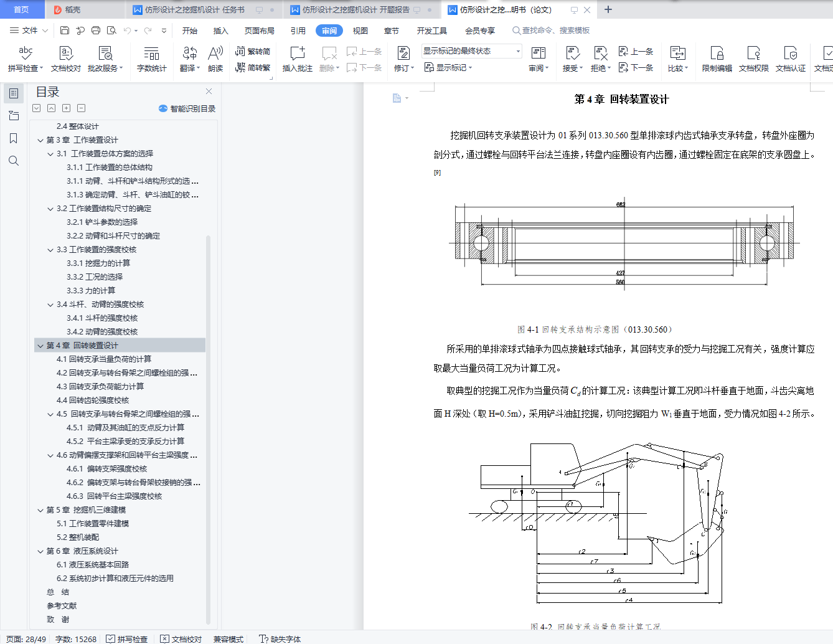Open the 显示标记 dropdown
The image size is (833, 644).
tap(448, 67)
